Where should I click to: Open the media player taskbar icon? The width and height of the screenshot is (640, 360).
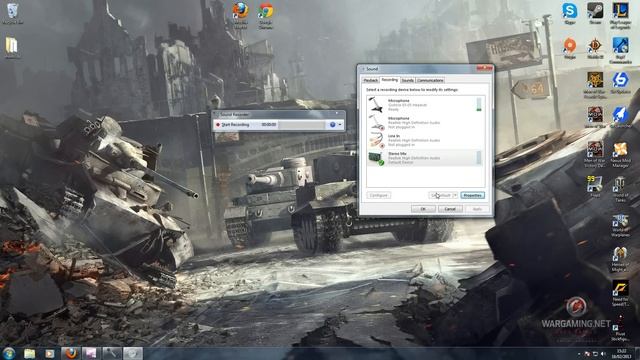pos(49,353)
